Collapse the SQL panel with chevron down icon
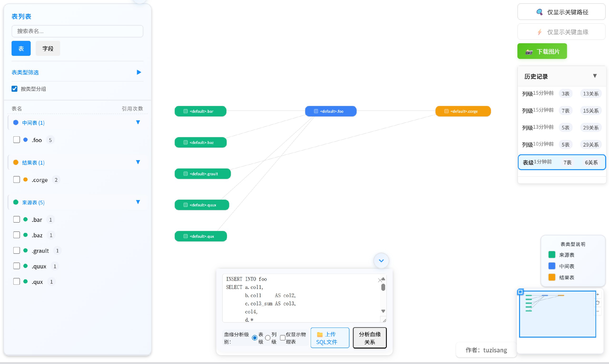The height and width of the screenshot is (364, 609). click(x=381, y=260)
